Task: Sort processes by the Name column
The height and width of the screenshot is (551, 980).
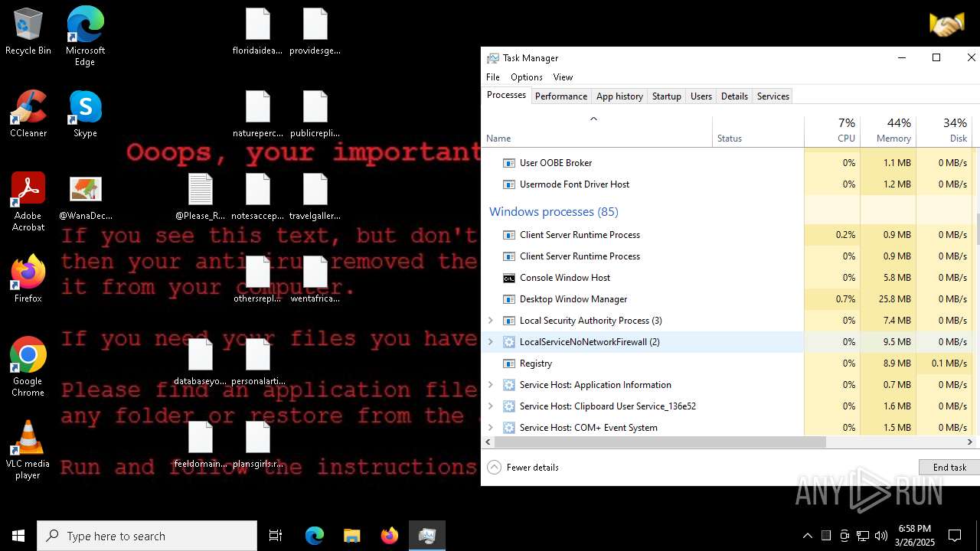Action: 597,131
